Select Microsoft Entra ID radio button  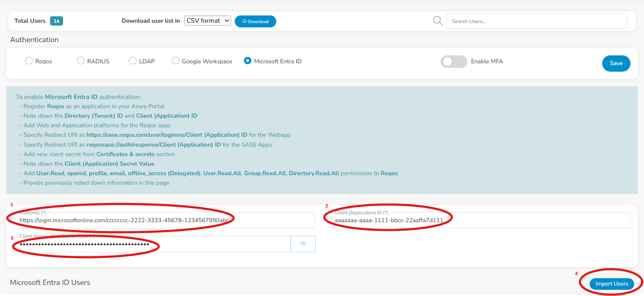point(248,61)
